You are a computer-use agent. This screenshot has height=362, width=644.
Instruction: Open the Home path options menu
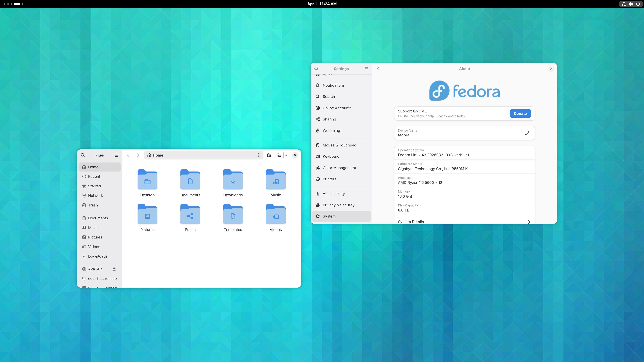[259, 155]
